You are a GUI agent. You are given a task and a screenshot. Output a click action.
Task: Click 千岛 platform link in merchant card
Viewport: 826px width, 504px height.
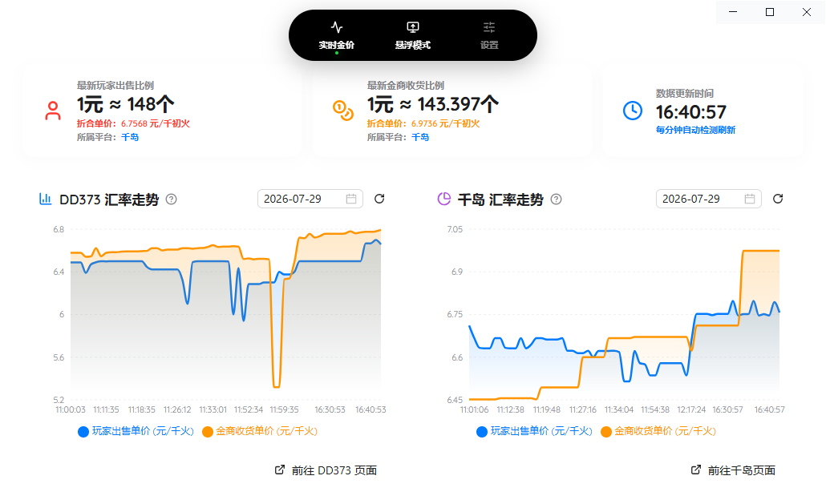[x=420, y=137]
